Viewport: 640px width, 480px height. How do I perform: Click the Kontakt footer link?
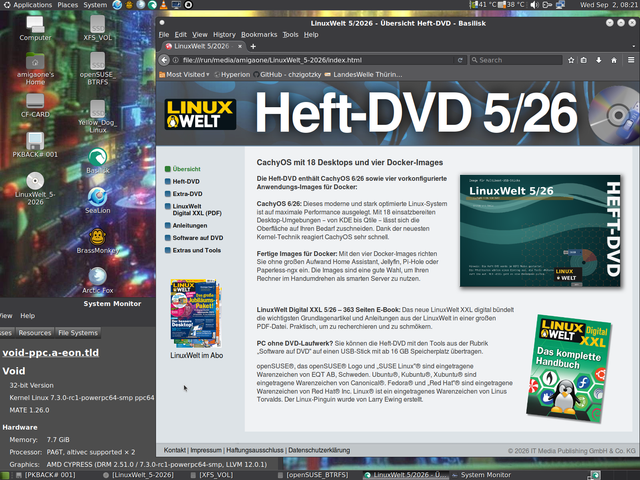point(175,450)
